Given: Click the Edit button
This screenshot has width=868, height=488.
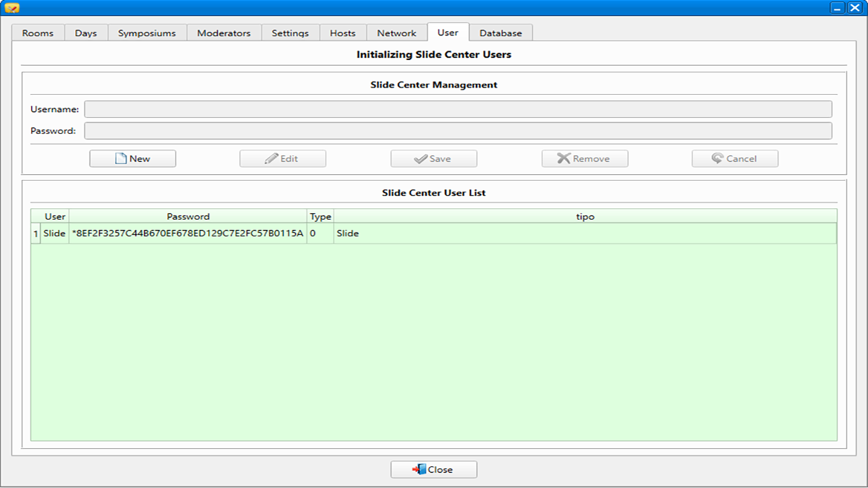Looking at the screenshot, I should [283, 158].
